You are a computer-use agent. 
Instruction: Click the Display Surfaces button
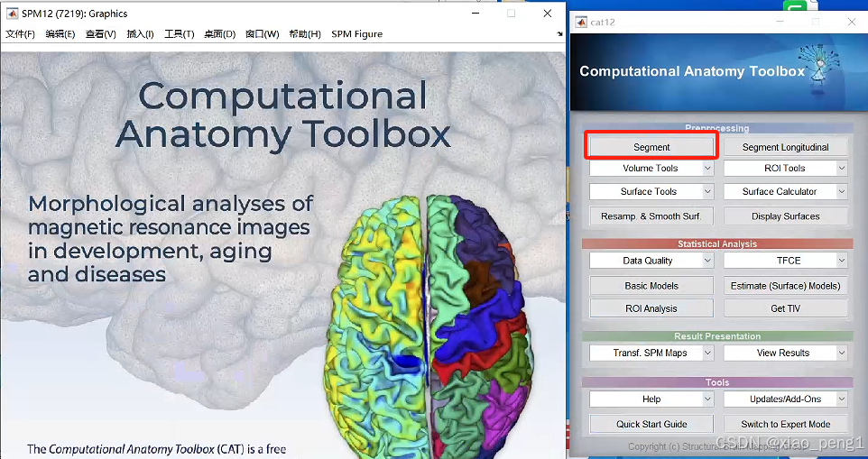tap(786, 216)
